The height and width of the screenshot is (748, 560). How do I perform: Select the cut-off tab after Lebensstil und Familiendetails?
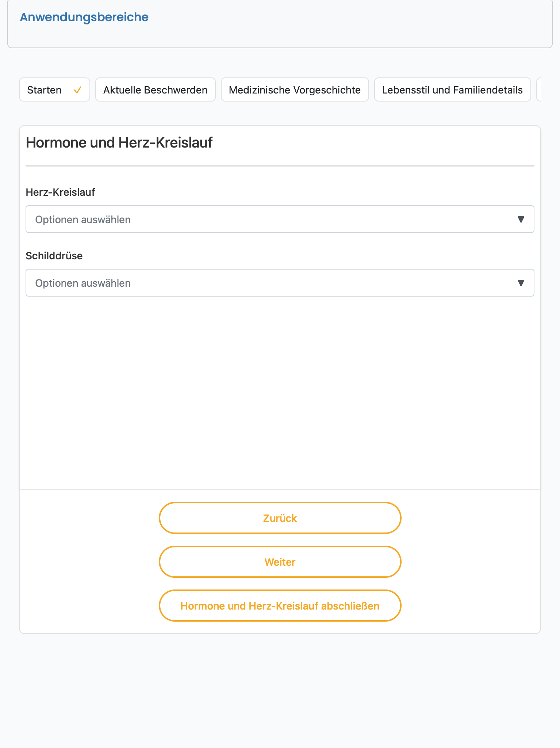click(x=539, y=89)
